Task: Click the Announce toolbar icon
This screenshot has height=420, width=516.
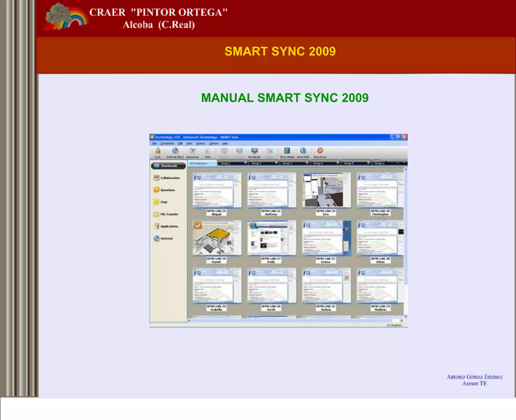Action: pyautogui.click(x=192, y=151)
